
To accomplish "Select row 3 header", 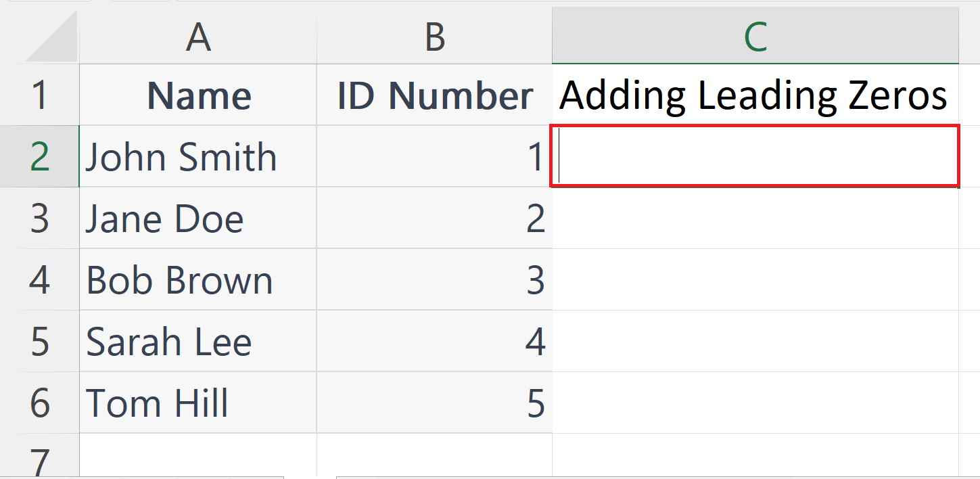I will [x=41, y=218].
